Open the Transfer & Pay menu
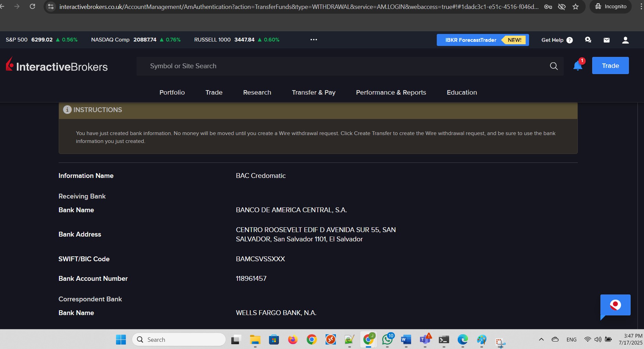644x349 pixels. [314, 93]
